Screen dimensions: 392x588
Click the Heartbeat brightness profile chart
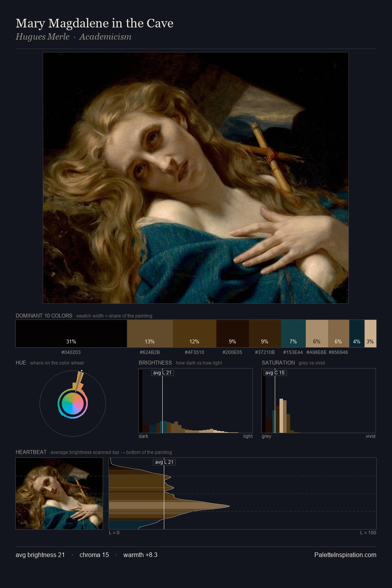[x=243, y=494]
